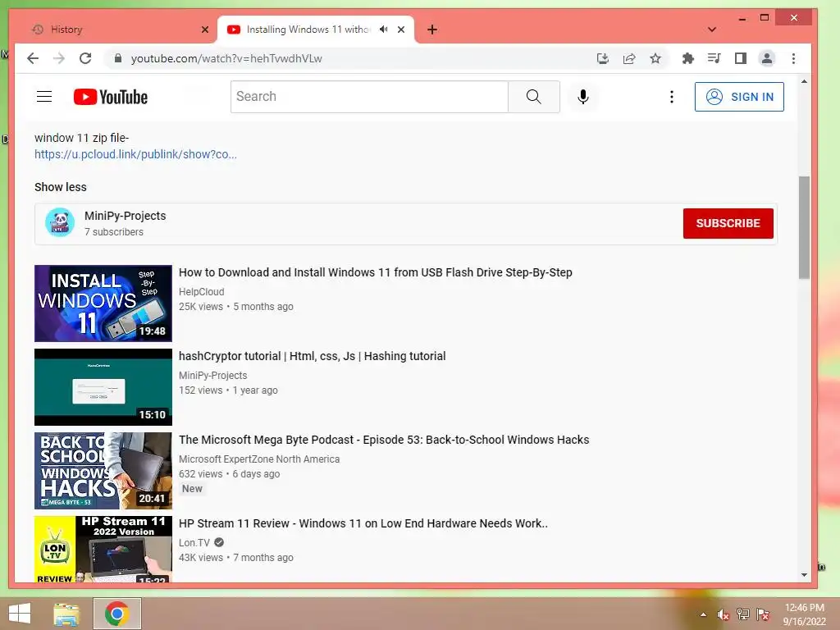Open the HP Stream 11 Review thumbnail
The height and width of the screenshot is (630, 840).
103,549
